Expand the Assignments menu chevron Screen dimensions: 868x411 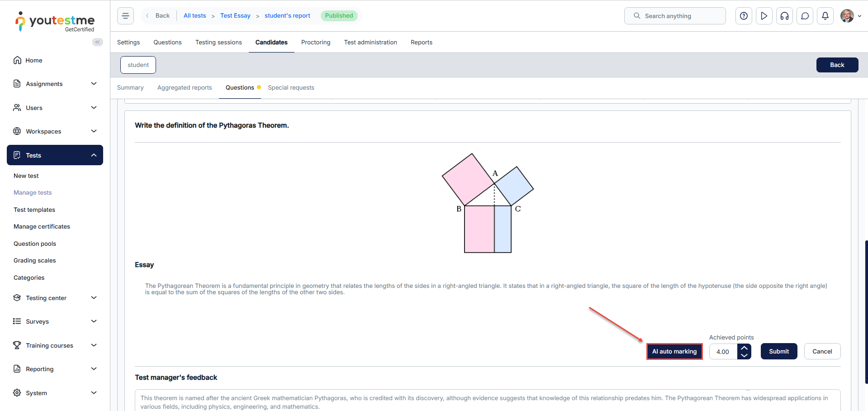(94, 84)
